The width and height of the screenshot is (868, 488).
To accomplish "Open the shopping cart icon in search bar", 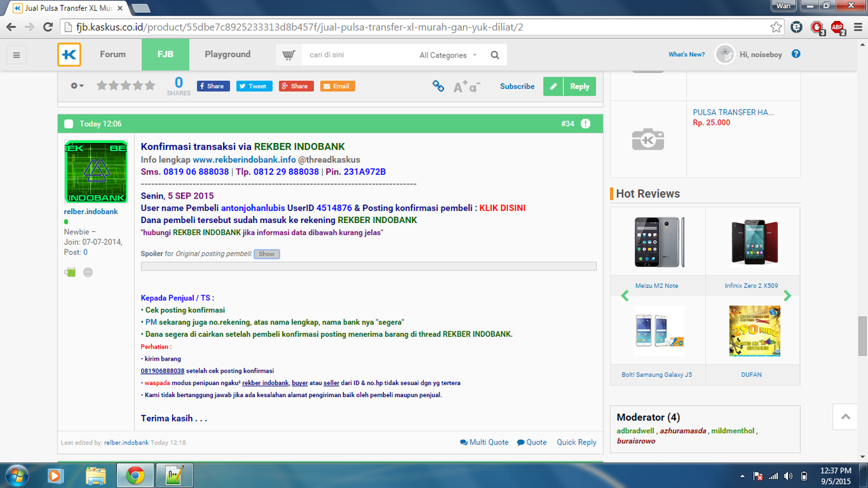I will [x=289, y=55].
